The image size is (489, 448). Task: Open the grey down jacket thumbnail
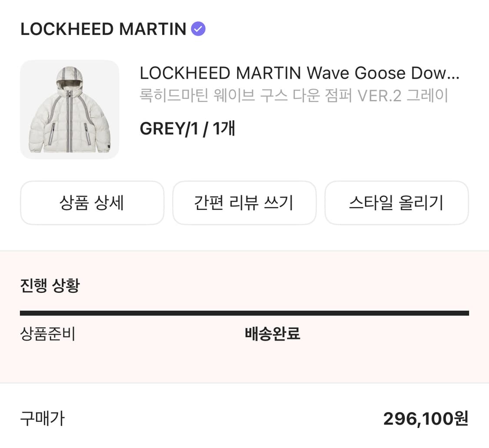point(70,110)
